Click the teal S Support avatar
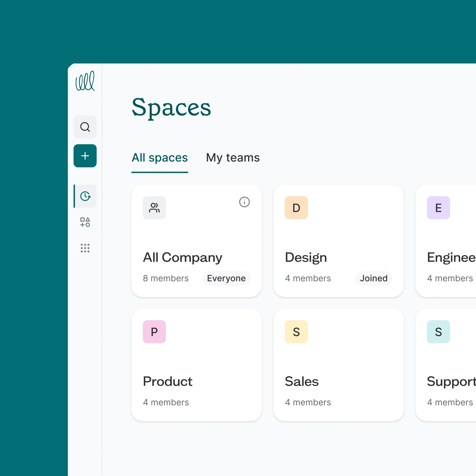 pos(438,332)
